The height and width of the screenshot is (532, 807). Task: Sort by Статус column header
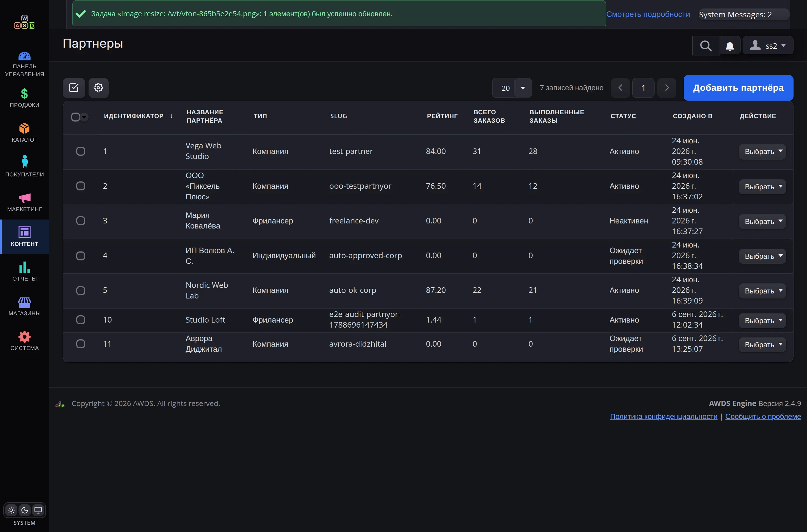tap(623, 116)
